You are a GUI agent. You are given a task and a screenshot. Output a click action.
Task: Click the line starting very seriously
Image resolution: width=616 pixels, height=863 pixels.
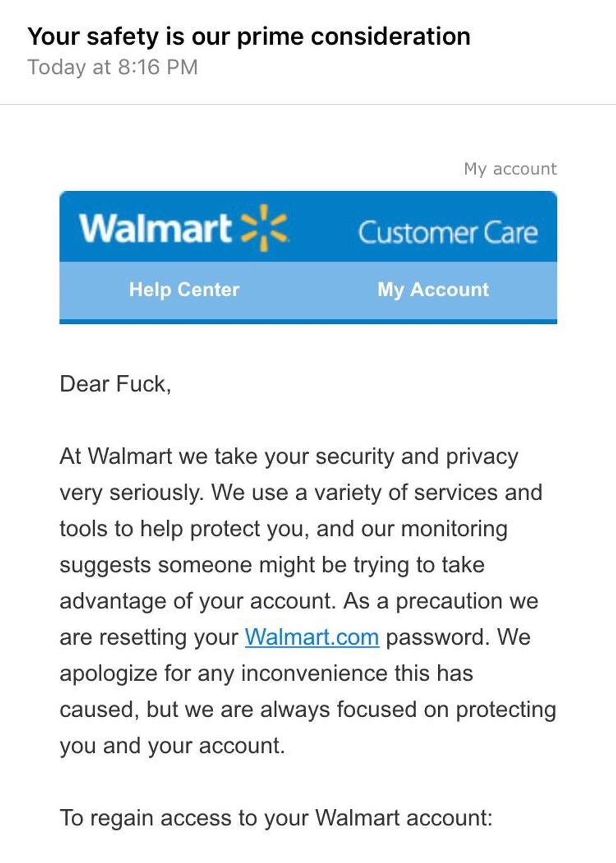pyautogui.click(x=301, y=493)
